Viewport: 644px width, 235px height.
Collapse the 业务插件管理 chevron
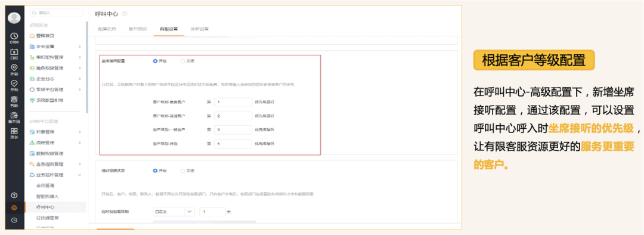point(80,175)
